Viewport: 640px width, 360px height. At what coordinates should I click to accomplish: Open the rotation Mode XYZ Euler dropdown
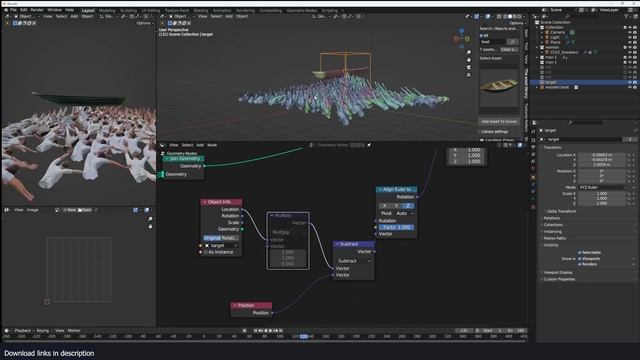click(x=602, y=187)
